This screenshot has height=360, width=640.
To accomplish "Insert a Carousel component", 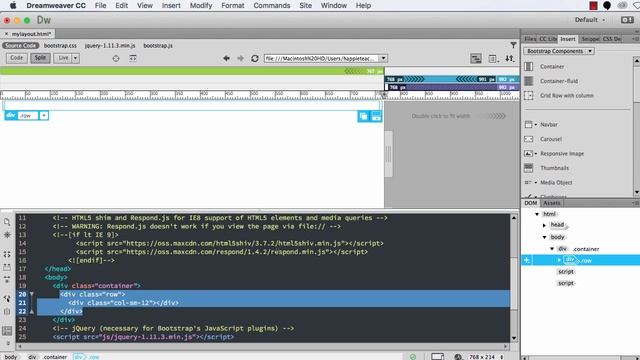I will coord(551,139).
